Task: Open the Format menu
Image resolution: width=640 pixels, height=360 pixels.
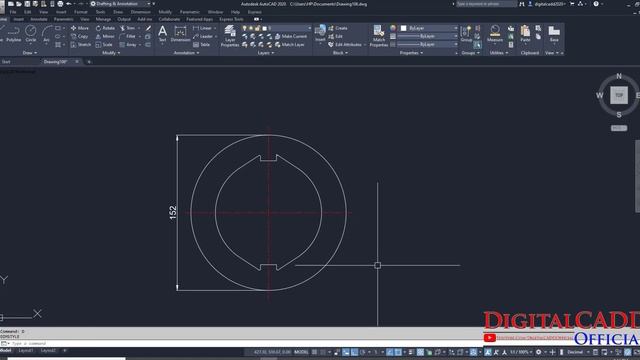Action: (x=81, y=12)
